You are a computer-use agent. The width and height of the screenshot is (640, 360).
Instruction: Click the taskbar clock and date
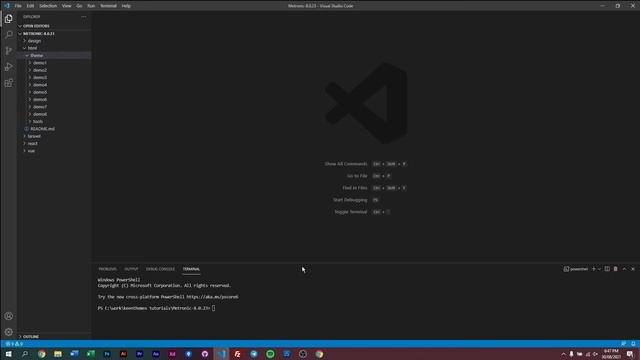pyautogui.click(x=611, y=354)
